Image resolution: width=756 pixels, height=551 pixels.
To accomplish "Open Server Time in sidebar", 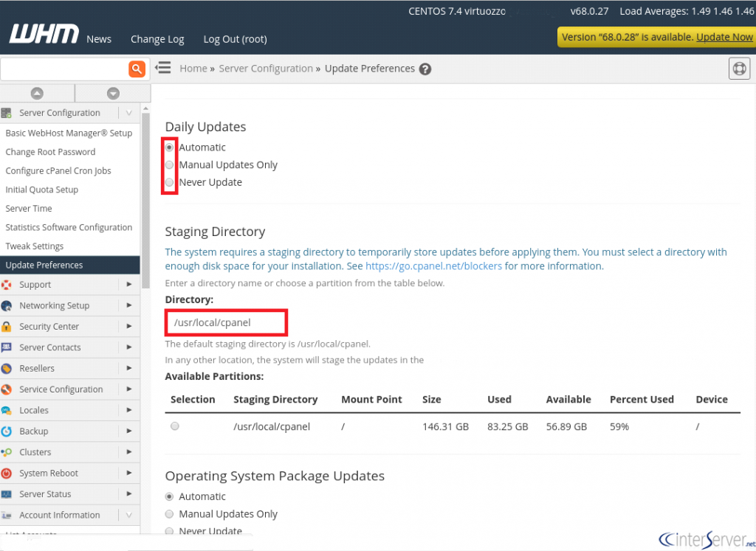I will point(29,209).
